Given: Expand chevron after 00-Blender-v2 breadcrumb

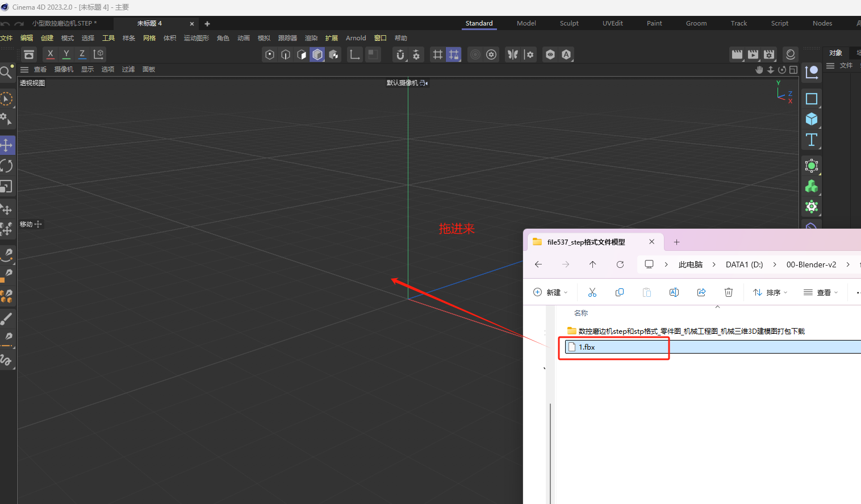Looking at the screenshot, I should [x=848, y=264].
